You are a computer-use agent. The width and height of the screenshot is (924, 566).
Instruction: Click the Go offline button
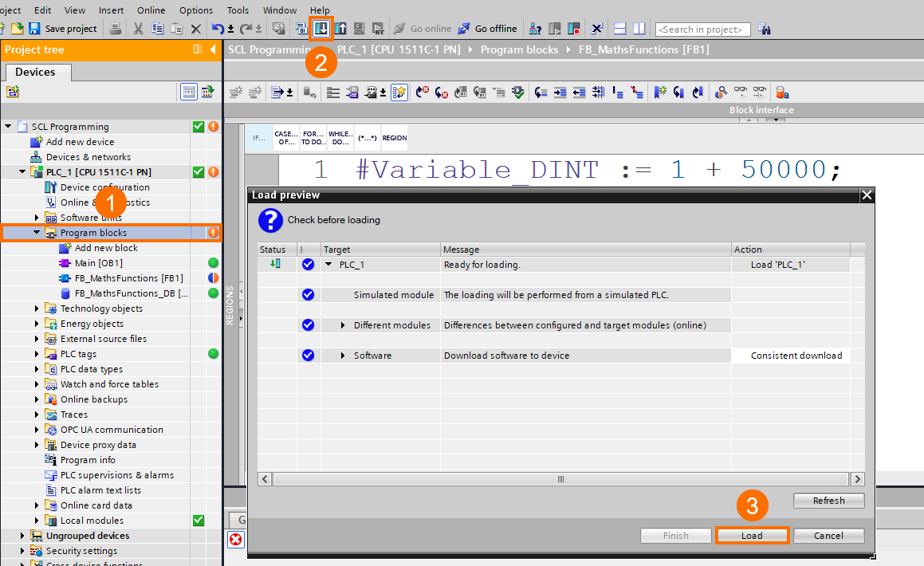[487, 29]
